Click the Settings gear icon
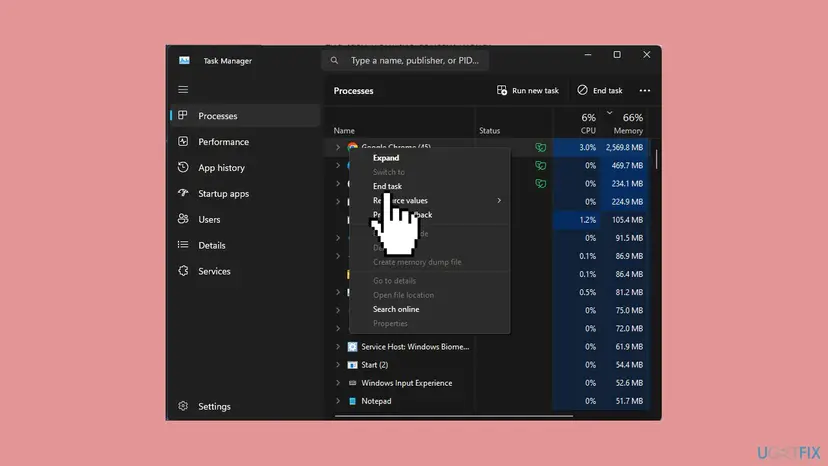828x466 pixels. 183,406
